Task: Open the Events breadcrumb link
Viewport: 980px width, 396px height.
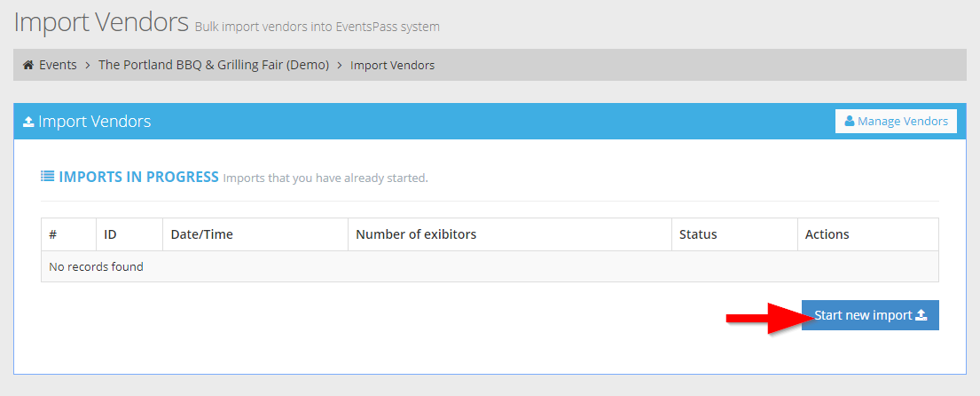Action: click(x=58, y=65)
